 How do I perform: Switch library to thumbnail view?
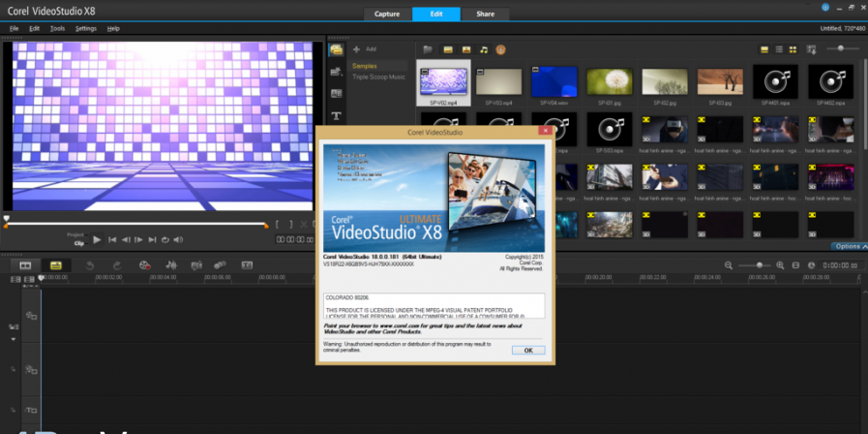coord(793,49)
